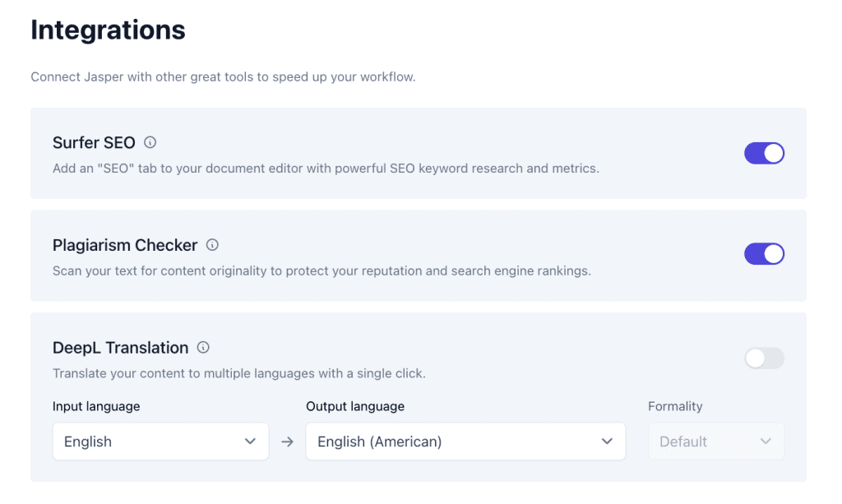This screenshot has width=842, height=504.
Task: Click the DeepL Translation title text
Action: coord(120,348)
